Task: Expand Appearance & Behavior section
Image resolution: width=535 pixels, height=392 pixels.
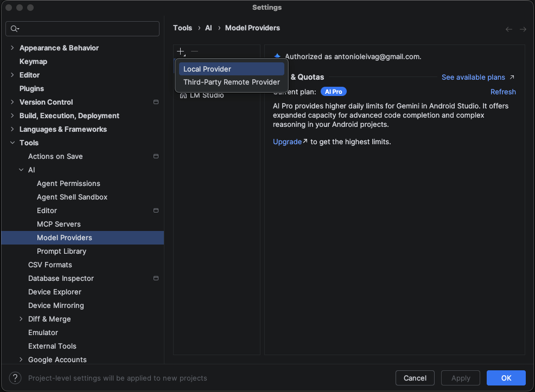Action: coord(12,48)
